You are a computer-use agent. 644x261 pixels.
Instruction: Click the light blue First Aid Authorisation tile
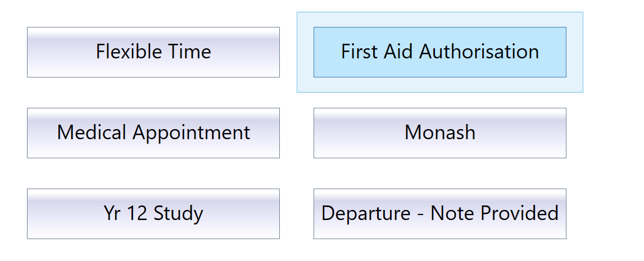[439, 52]
